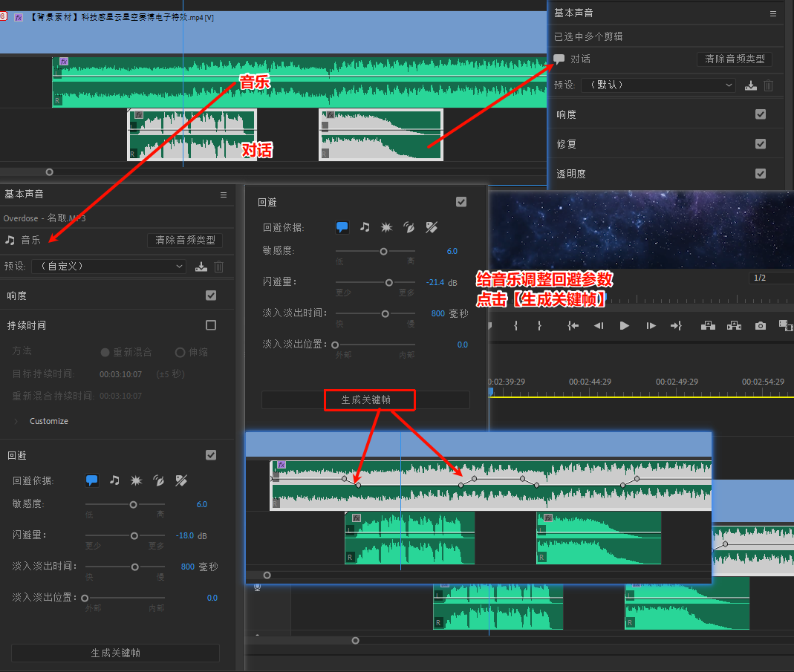Open the 1/2 playback resolution dropdown
794x672 pixels.
771,278
